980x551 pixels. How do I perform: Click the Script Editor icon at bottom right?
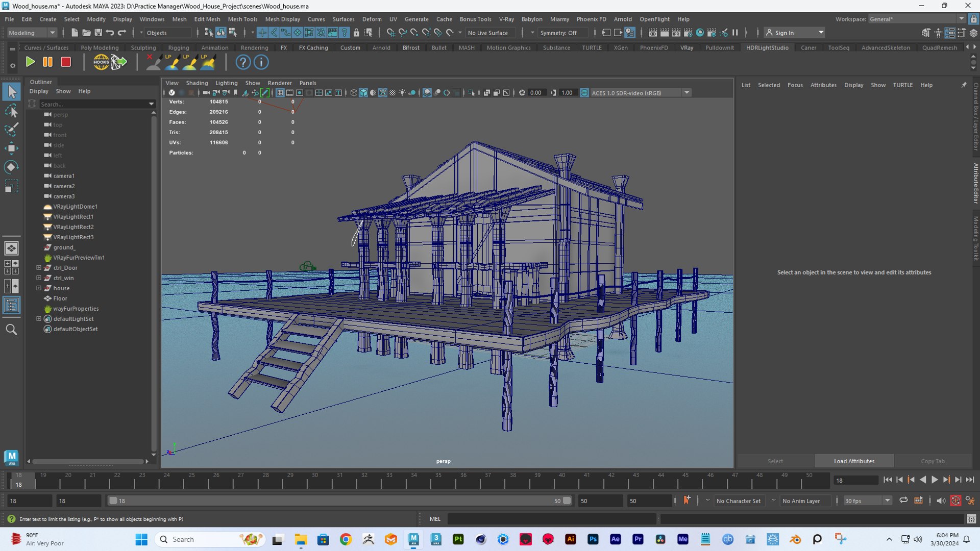971,519
